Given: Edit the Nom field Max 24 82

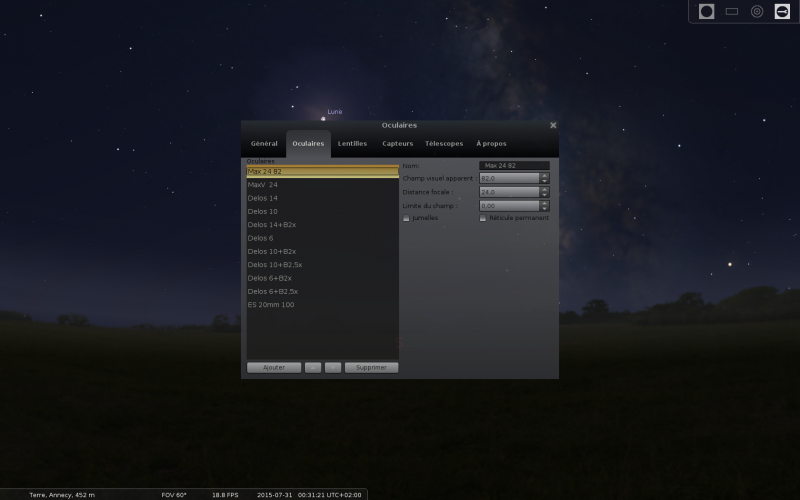Looking at the screenshot, I should [x=514, y=165].
